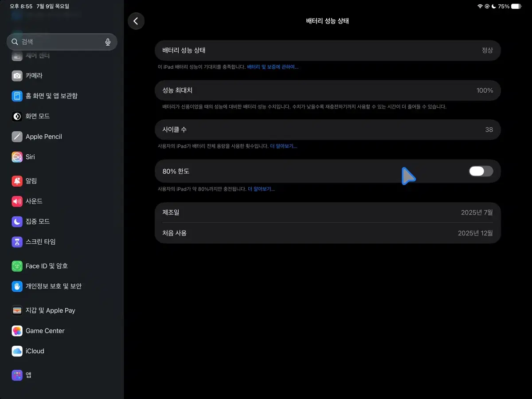Viewport: 532px width, 399px height.
Task: Open the Siri settings icon
Action: (x=17, y=157)
